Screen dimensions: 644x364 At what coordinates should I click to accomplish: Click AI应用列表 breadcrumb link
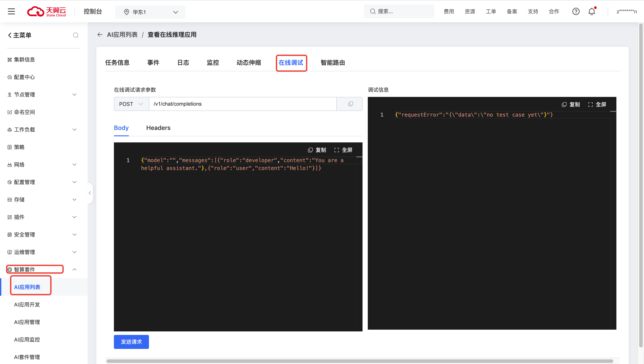[x=122, y=35]
